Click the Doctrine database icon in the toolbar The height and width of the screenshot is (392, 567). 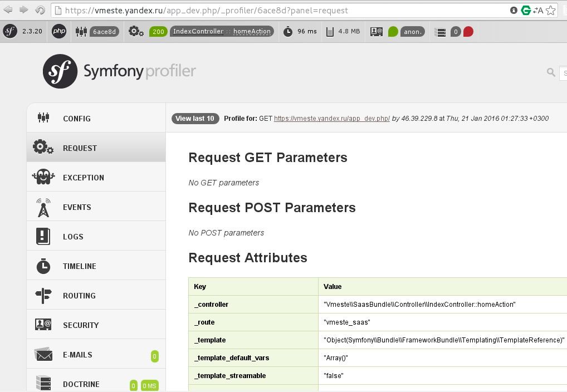click(440, 32)
